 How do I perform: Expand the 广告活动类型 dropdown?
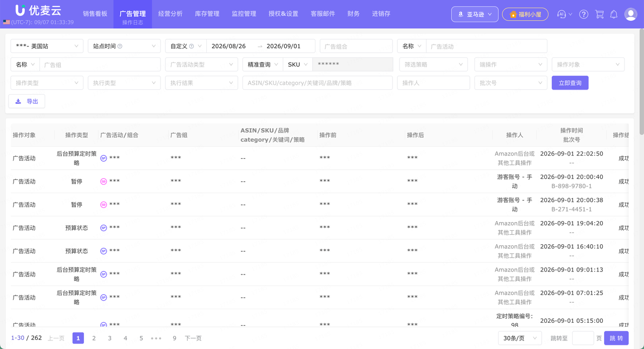201,64
